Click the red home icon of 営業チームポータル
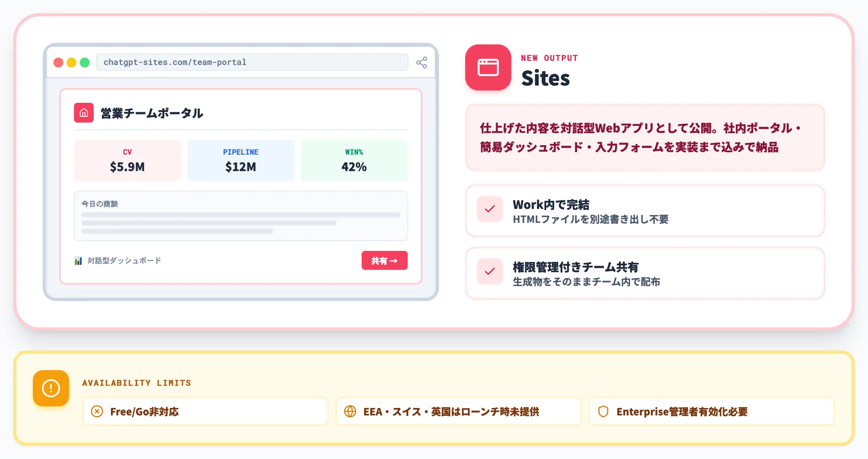 (84, 113)
